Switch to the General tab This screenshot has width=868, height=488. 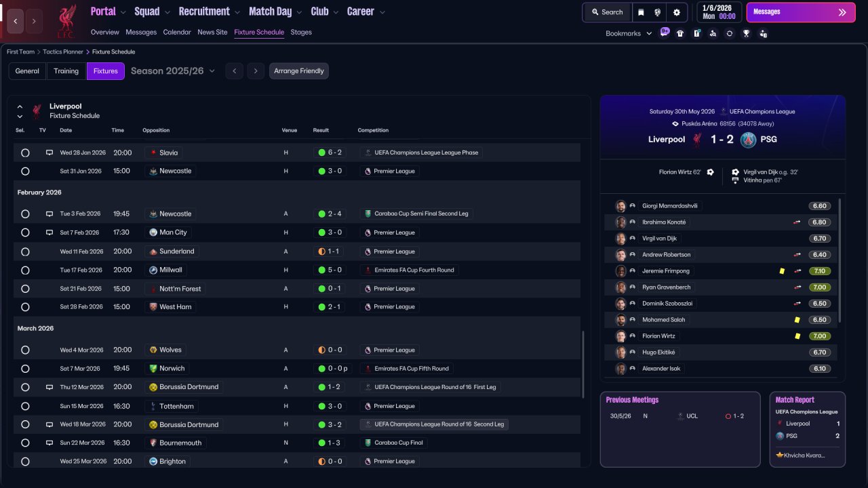[x=27, y=71]
